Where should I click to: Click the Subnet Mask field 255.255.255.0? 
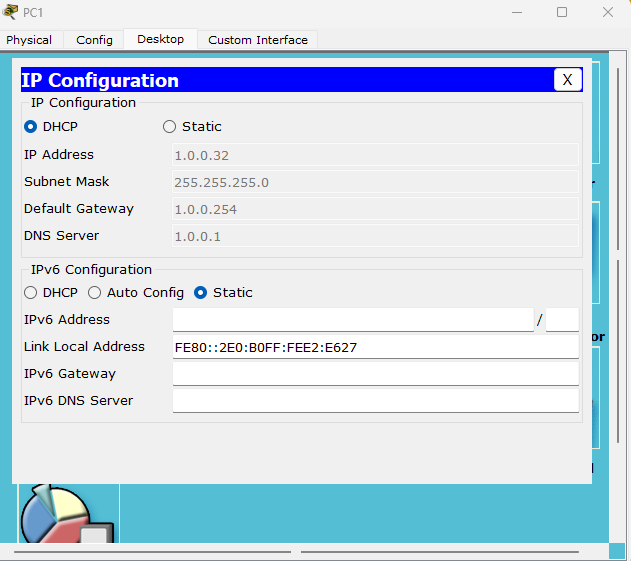click(x=375, y=182)
